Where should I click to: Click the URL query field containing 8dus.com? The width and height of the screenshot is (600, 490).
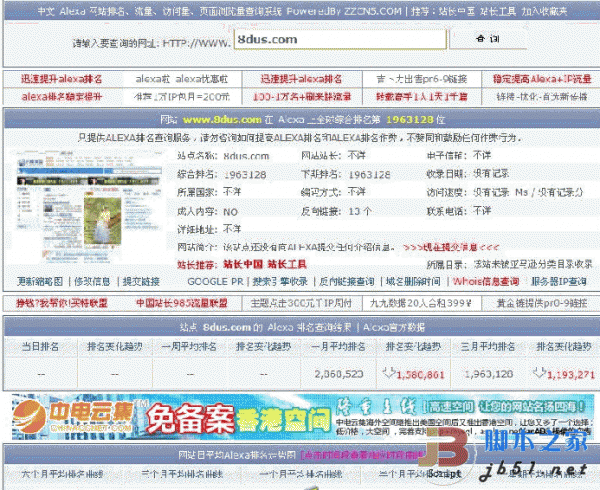coord(340,39)
